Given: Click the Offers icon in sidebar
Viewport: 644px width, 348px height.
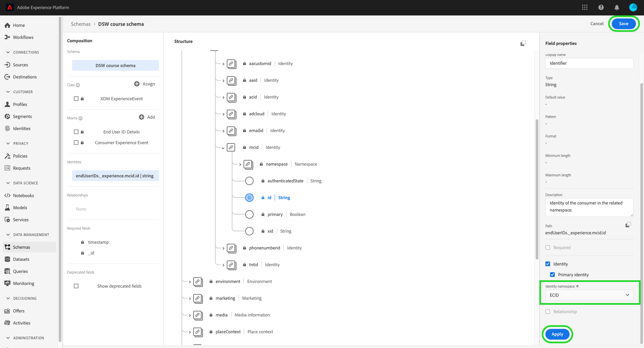Looking at the screenshot, I should (7, 311).
